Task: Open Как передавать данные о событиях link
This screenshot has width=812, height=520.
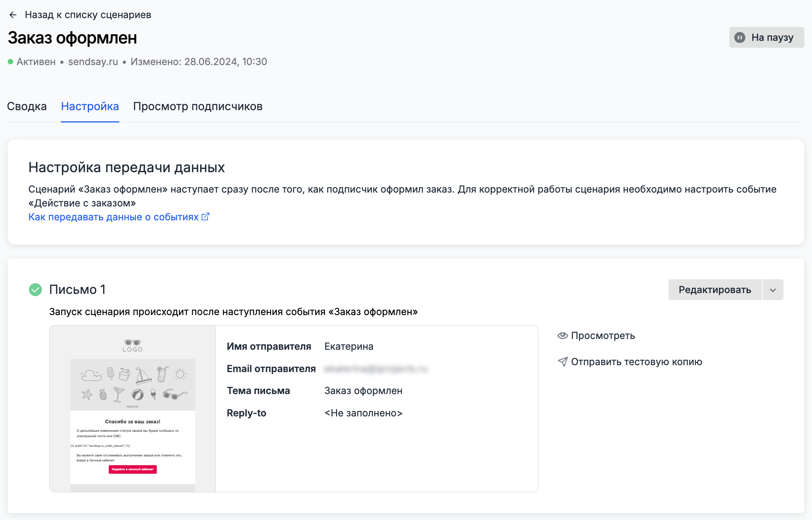Action: point(114,217)
